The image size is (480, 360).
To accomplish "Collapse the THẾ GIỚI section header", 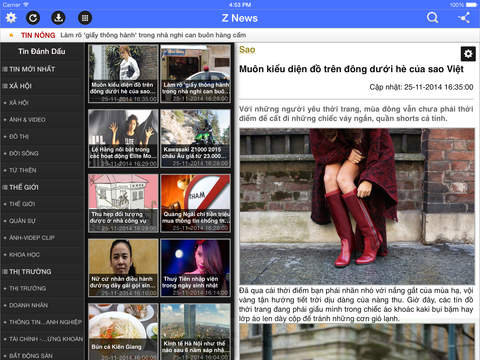I will point(42,187).
